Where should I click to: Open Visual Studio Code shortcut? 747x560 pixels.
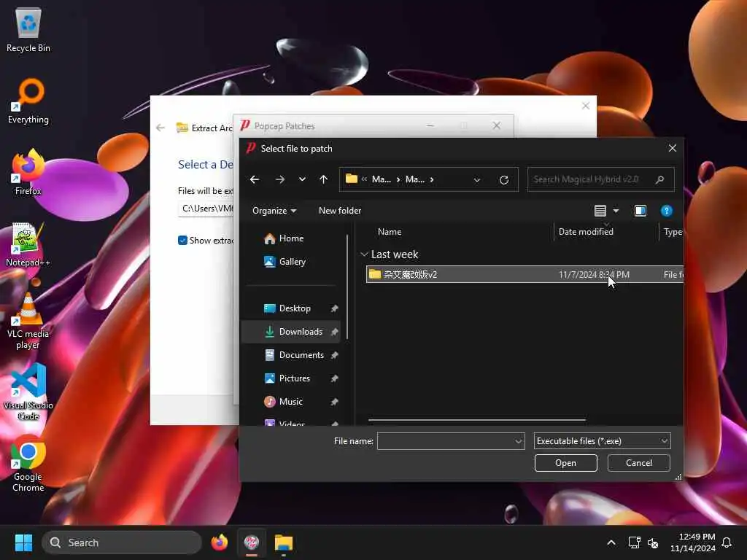[x=28, y=392]
